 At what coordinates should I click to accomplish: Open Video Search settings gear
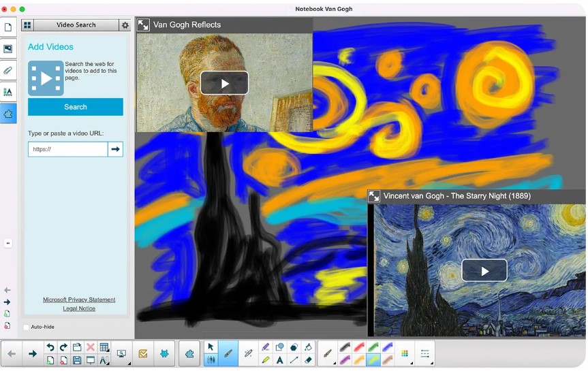[x=125, y=25]
